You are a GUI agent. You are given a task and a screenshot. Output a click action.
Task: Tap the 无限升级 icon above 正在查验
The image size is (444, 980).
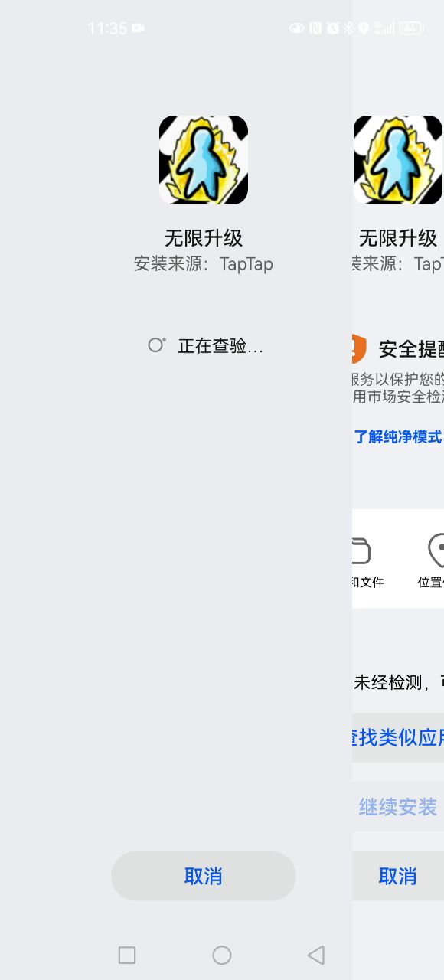tap(204, 160)
